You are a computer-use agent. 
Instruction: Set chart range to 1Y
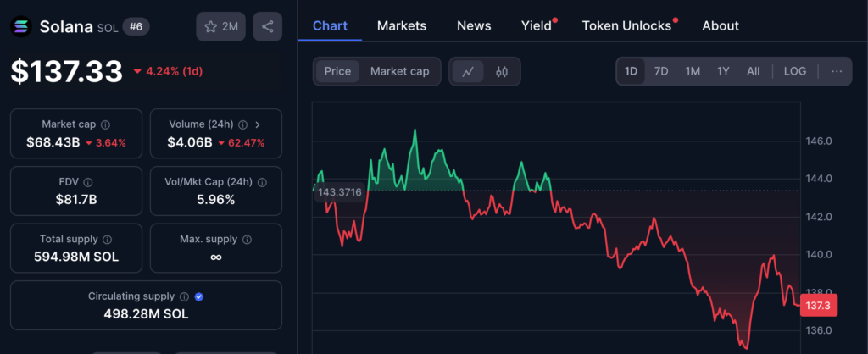click(723, 71)
